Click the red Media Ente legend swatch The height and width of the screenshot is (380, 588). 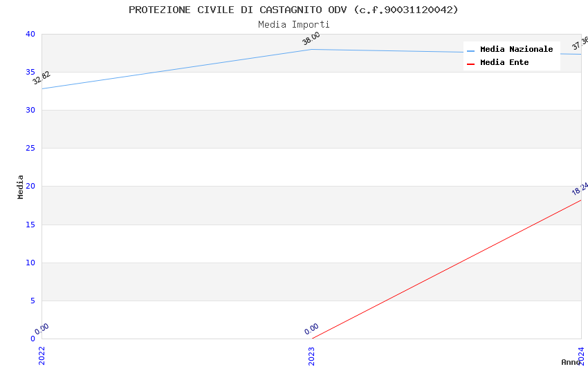pos(471,64)
